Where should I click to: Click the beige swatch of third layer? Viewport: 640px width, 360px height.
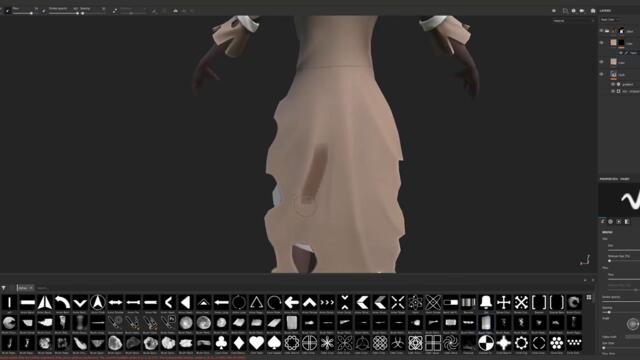click(613, 62)
